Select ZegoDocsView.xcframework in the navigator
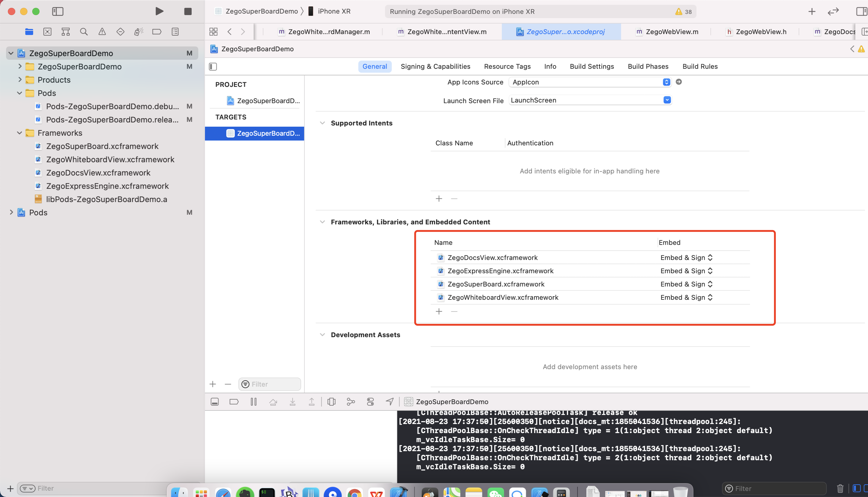868x497 pixels. click(x=98, y=173)
